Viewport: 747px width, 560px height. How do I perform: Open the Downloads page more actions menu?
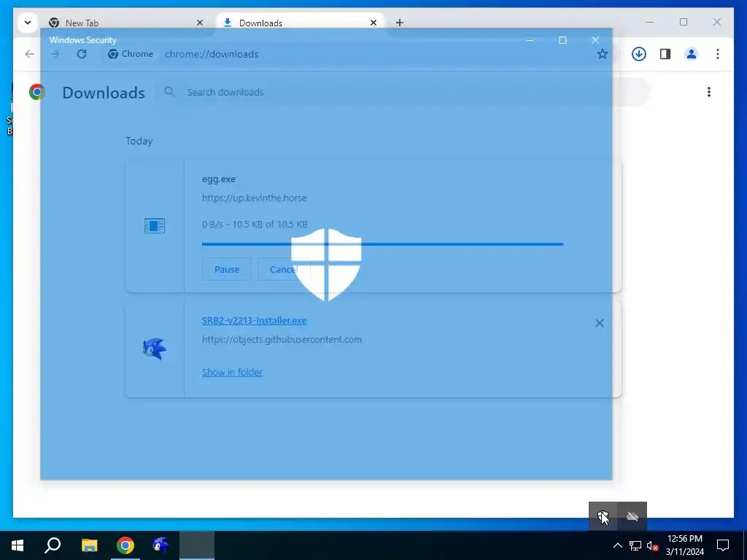pos(709,92)
